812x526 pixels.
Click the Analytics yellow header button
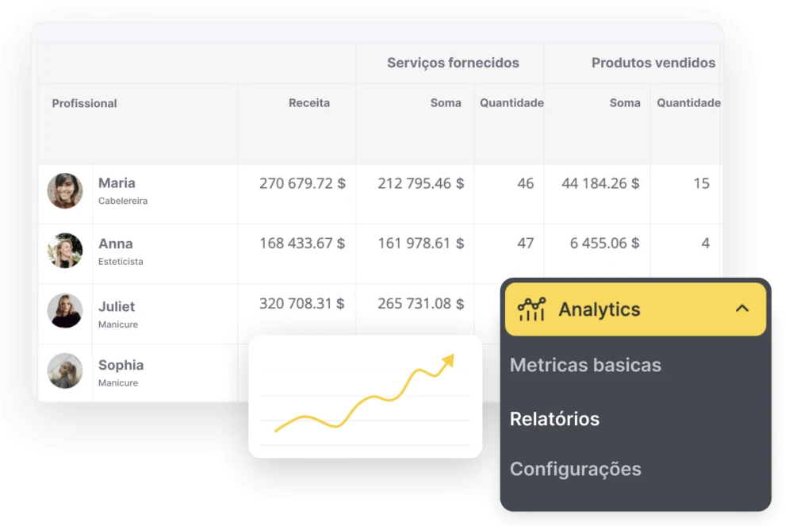pos(634,309)
